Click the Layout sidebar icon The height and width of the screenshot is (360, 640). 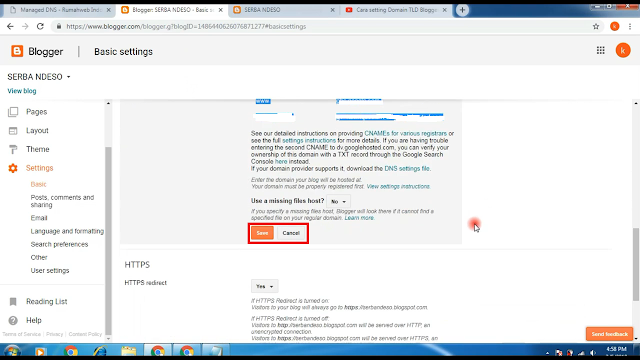coord(13,131)
